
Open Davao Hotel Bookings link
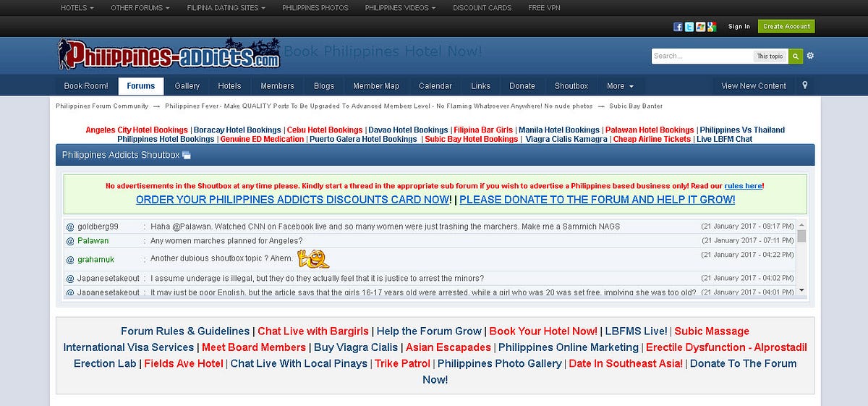408,130
